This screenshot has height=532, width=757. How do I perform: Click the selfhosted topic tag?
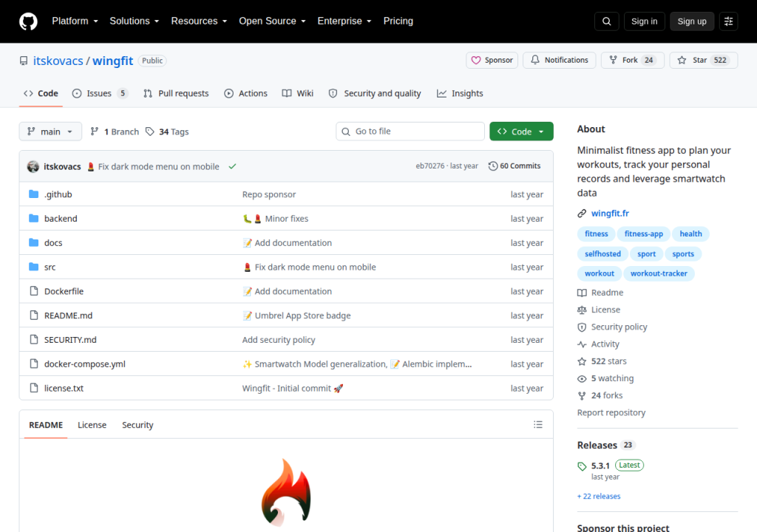(x=602, y=254)
